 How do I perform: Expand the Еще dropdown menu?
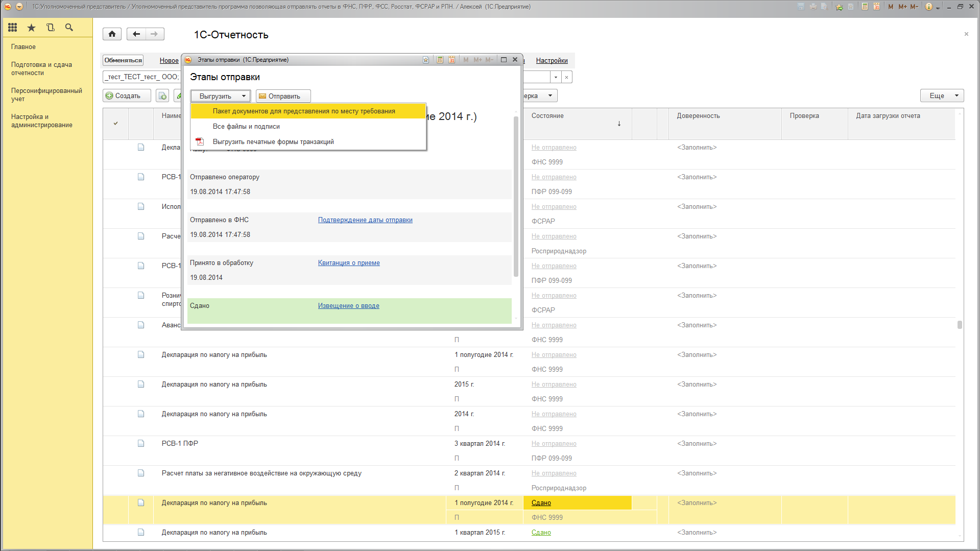pyautogui.click(x=942, y=95)
